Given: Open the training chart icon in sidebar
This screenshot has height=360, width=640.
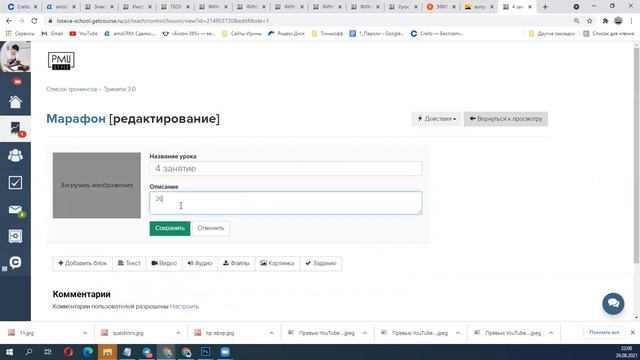Looking at the screenshot, I should (15, 129).
